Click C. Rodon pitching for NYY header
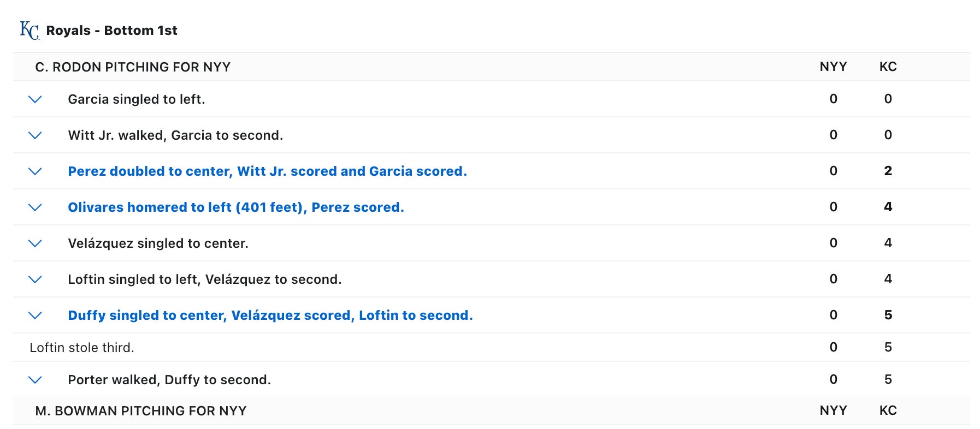 (133, 67)
